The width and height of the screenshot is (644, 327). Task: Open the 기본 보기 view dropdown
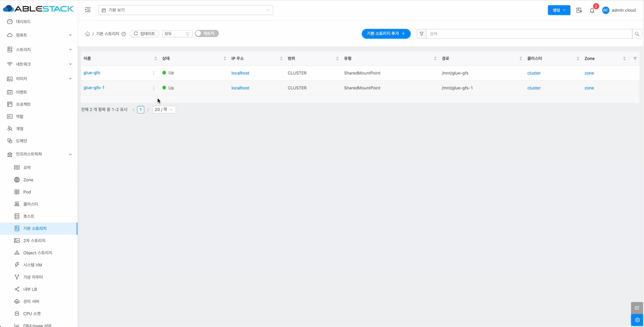[186, 10]
